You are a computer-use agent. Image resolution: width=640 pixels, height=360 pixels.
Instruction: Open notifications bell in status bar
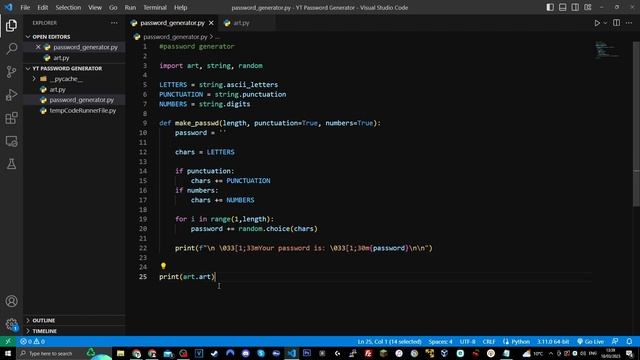(x=629, y=341)
